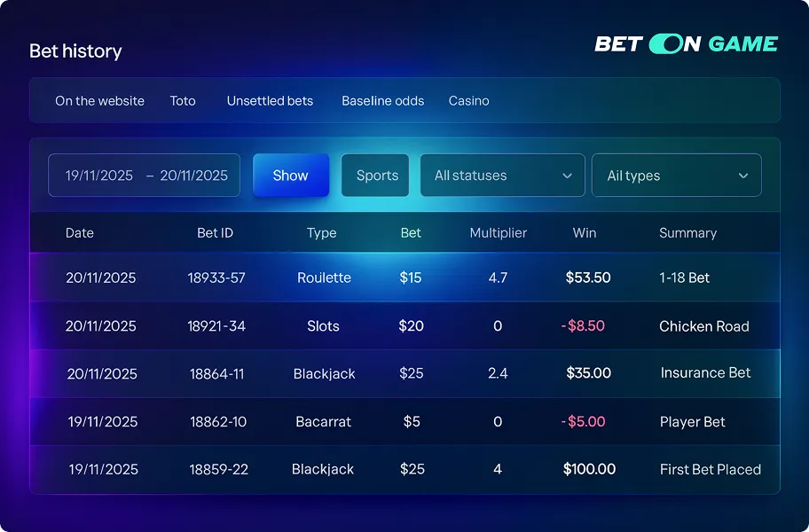This screenshot has width=809, height=532.
Task: Click the First Bet Placed summary
Action: 710,470
